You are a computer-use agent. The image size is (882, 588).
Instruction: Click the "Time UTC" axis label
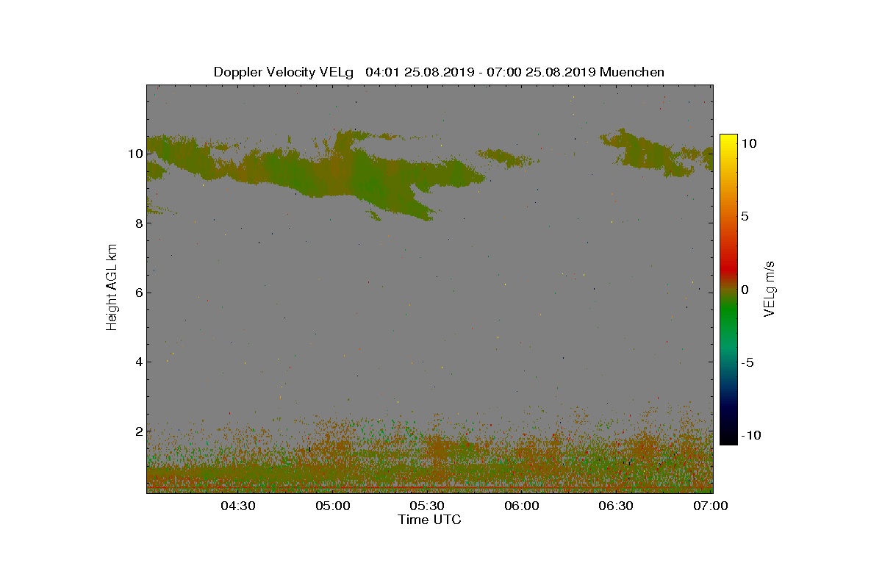(430, 520)
